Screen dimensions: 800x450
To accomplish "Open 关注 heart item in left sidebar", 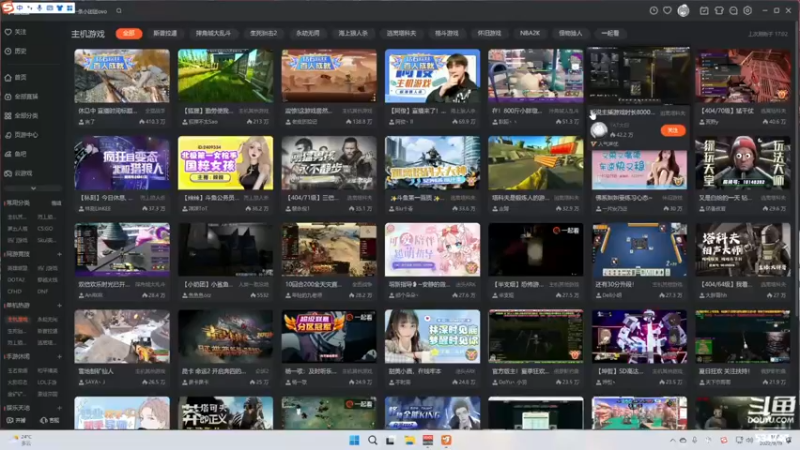I will coord(15,32).
